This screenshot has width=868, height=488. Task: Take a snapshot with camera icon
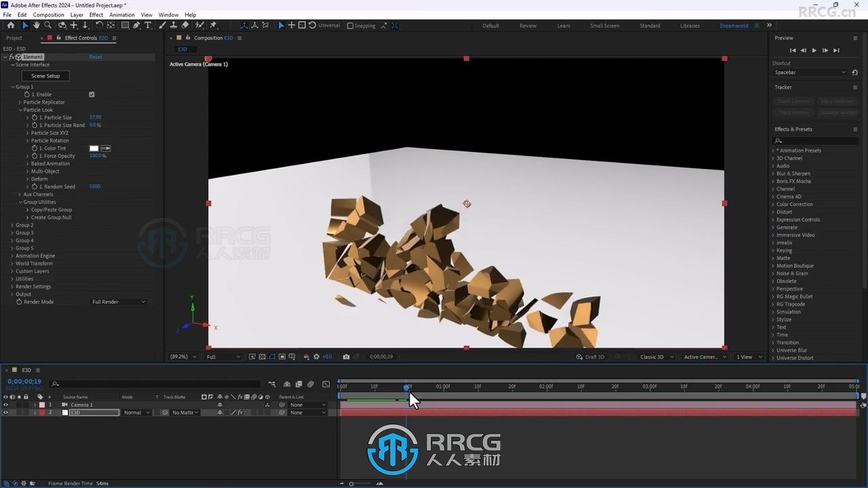347,357
